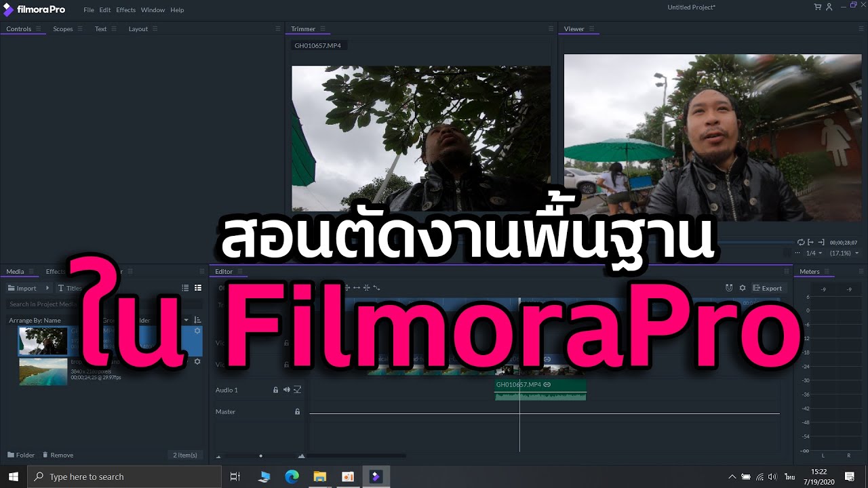Open the Trimmer panel tab menu icon
Screen dimensions: 868x488
[323, 29]
